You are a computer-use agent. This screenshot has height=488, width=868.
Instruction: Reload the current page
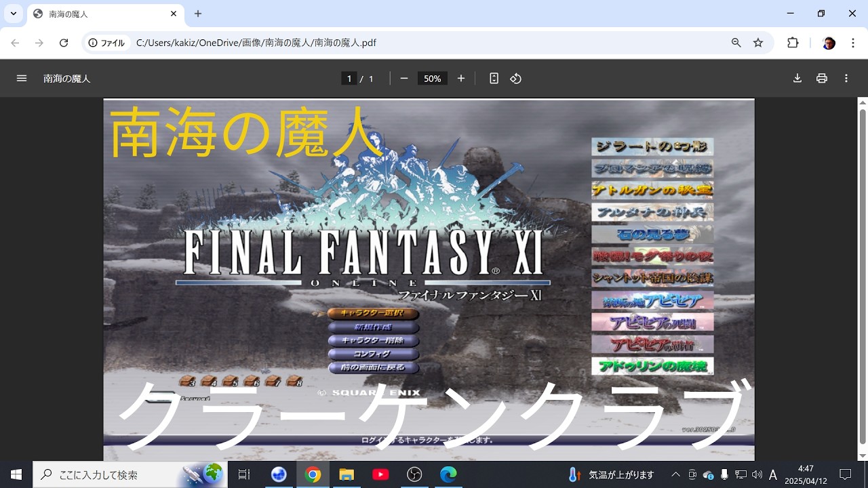point(64,43)
